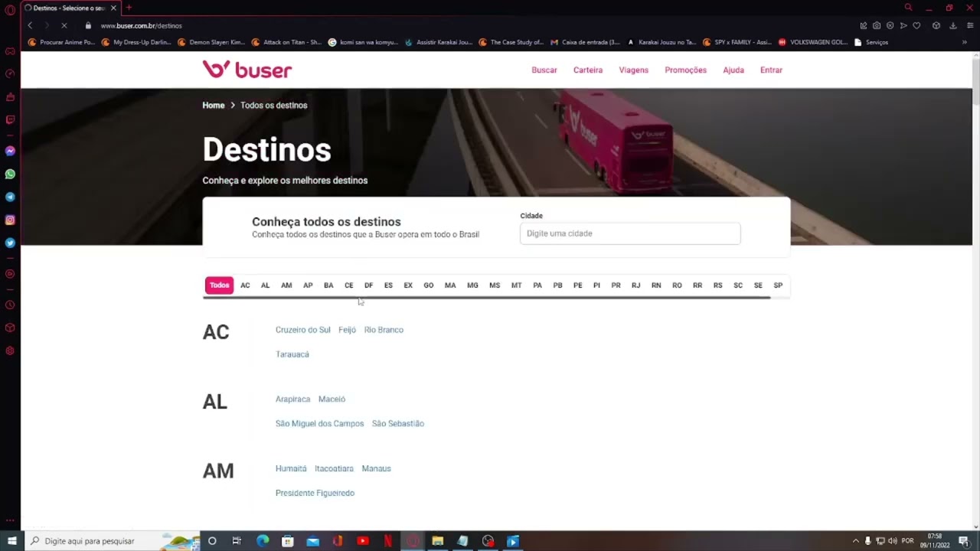Viewport: 980px width, 551px height.
Task: Open WhatsApp in the Opera sidebar
Action: 10,174
